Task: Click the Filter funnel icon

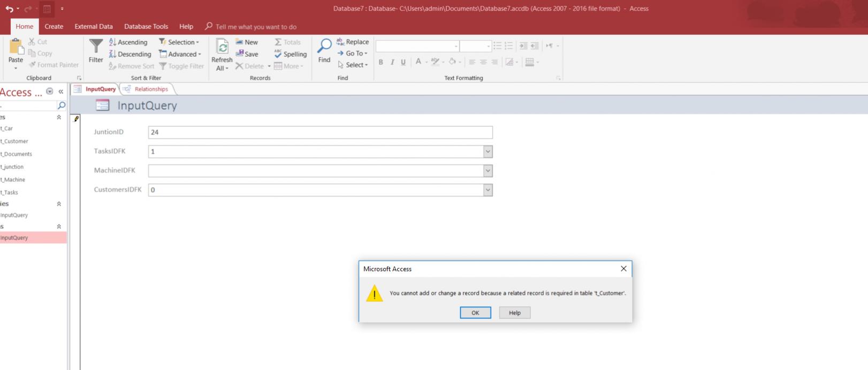Action: coord(96,47)
